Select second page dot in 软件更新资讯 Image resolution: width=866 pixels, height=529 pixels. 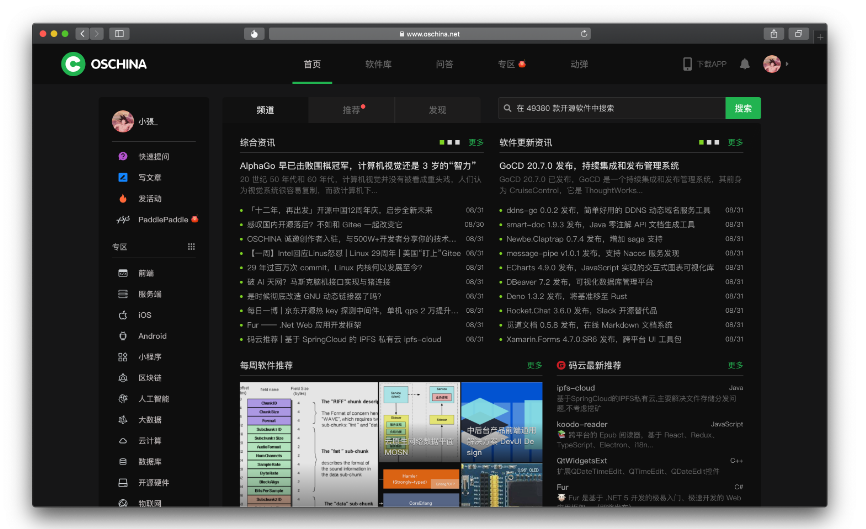[709, 142]
